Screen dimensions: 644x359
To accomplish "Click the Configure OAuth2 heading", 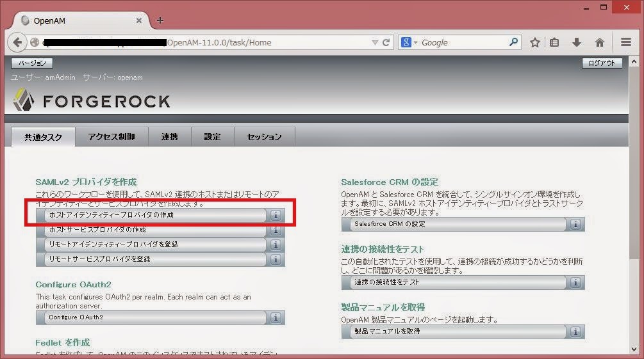I will (73, 284).
